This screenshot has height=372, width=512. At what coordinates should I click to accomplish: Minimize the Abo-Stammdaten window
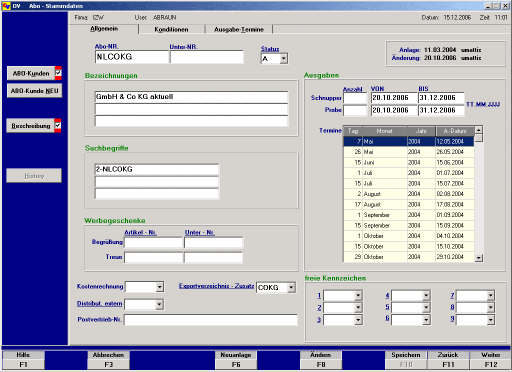(x=488, y=6)
